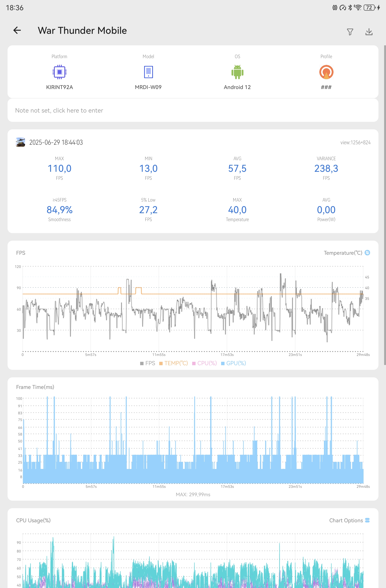
Task: Tap the KIRINT92A platform chip icon
Action: tap(60, 72)
